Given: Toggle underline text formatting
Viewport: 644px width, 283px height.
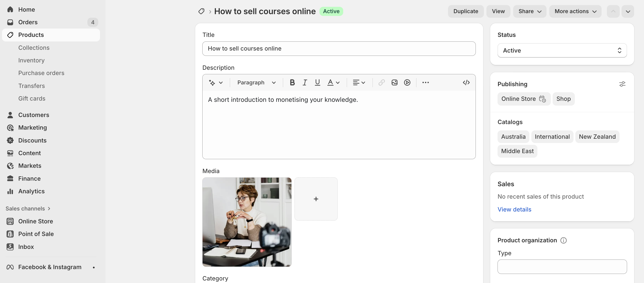Looking at the screenshot, I should [x=317, y=83].
